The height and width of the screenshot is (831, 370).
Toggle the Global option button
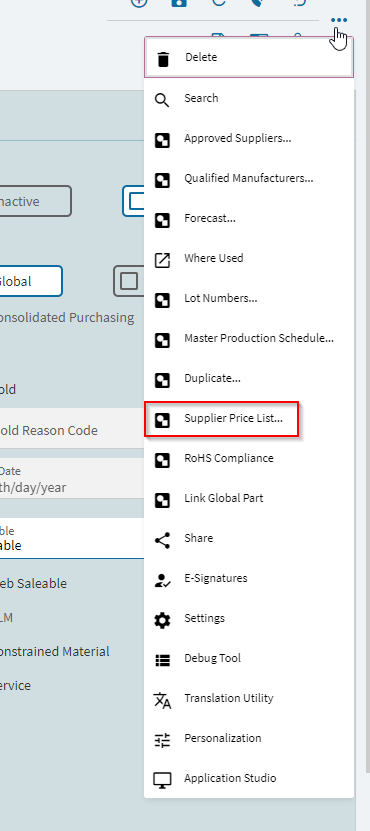click(31, 281)
